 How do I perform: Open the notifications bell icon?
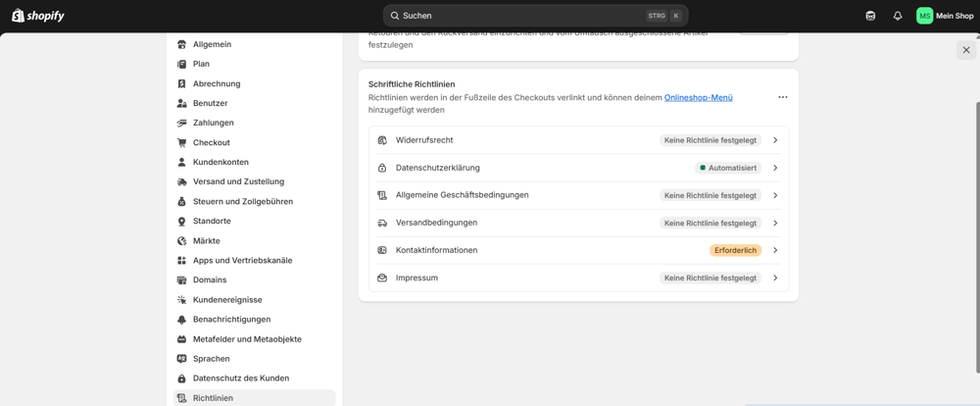click(898, 16)
